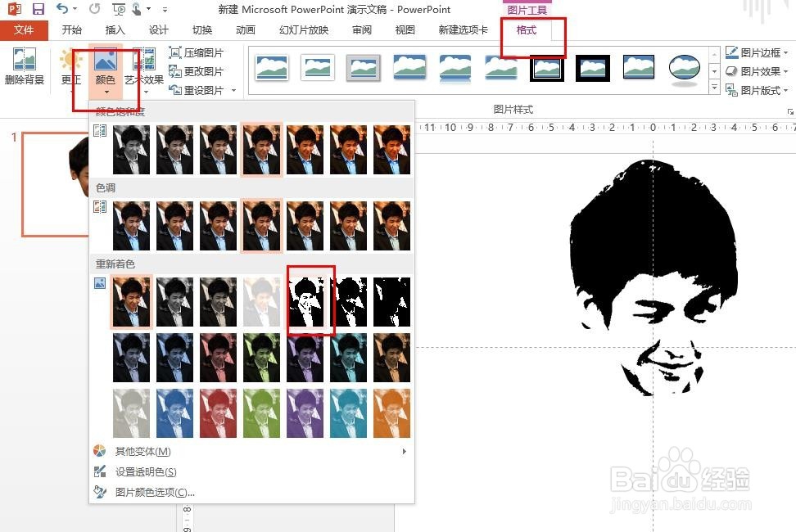The width and height of the screenshot is (796, 532).
Task: Switch to the New Tab (新建选项卡) tab
Action: [463, 30]
